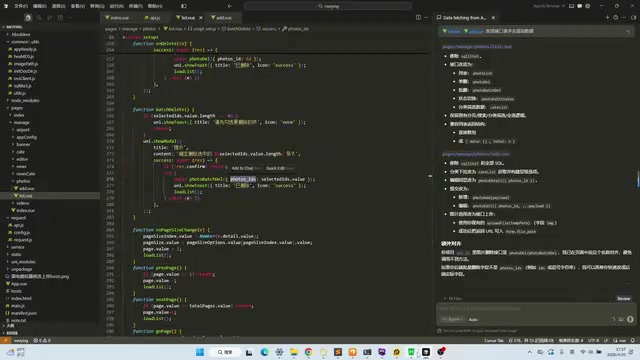Click the batchDelete breadcrumb item
Image resolution: width=640 pixels, height=360 pixels.
pos(237,29)
